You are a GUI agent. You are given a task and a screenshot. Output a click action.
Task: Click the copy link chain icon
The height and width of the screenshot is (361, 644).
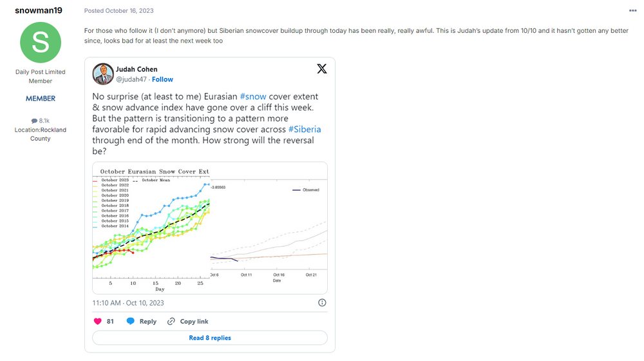point(171,322)
